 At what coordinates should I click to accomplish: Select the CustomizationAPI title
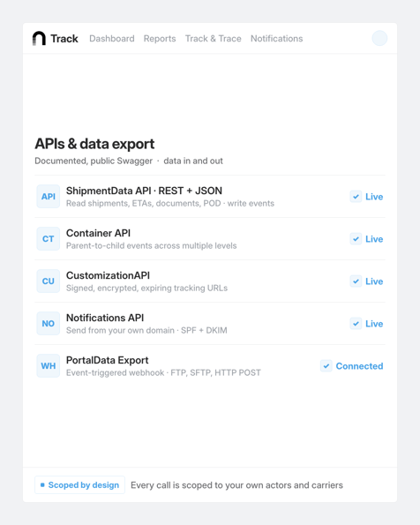click(108, 275)
